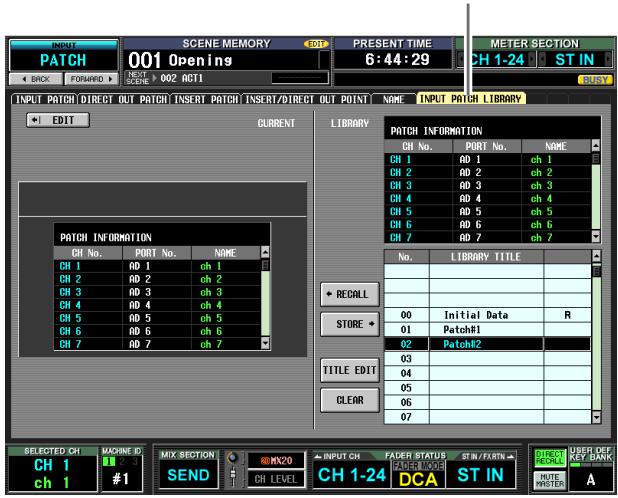Click the INPUT PATCH function display
The image size is (618, 498).
63,55
